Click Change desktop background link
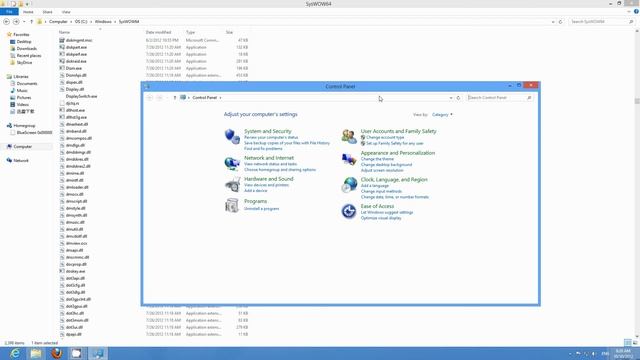This screenshot has height=360, width=640. (x=387, y=164)
